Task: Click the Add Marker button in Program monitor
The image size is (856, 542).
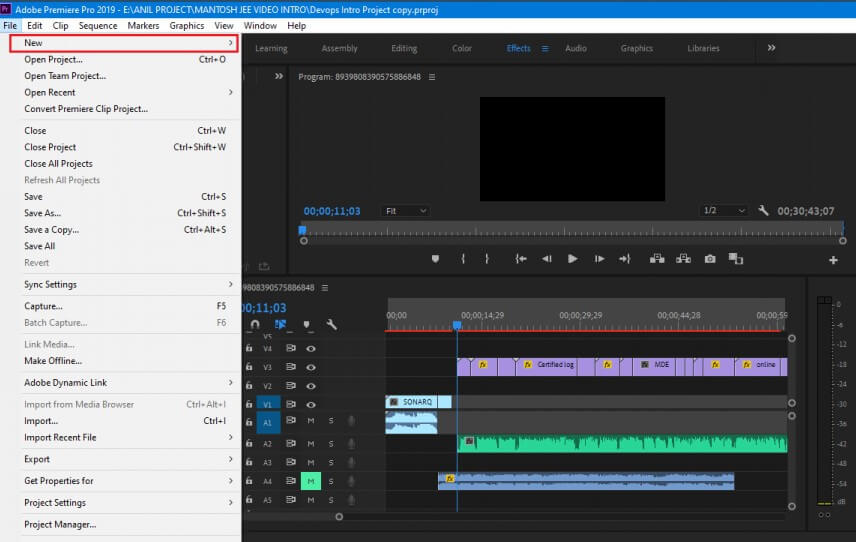Action: point(435,259)
